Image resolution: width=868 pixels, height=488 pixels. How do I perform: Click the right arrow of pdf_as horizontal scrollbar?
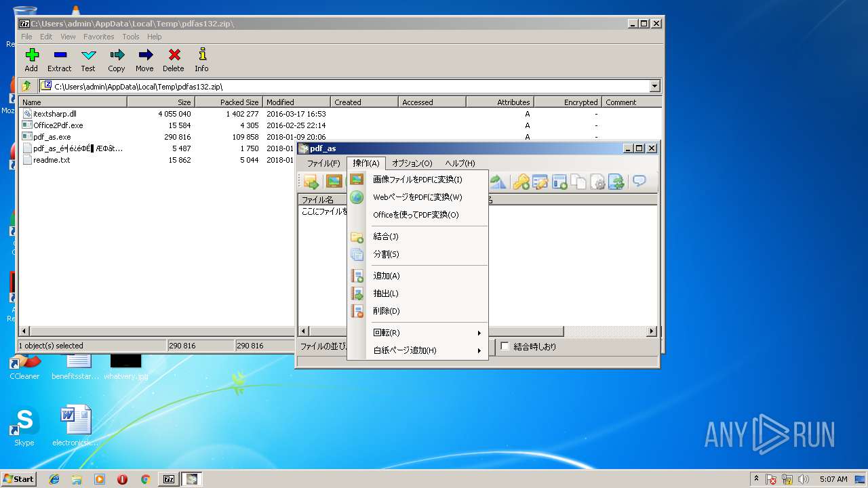652,331
